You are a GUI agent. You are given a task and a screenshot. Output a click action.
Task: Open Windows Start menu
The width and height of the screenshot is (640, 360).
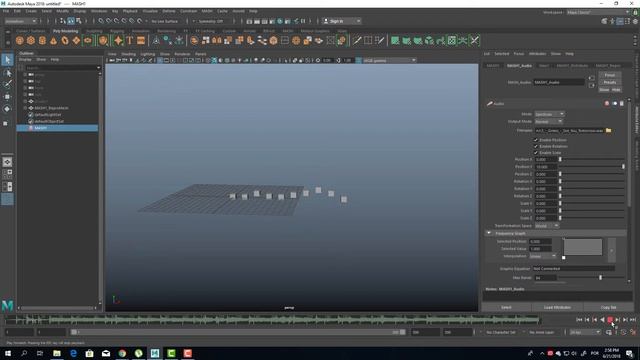pyautogui.click(x=8, y=353)
